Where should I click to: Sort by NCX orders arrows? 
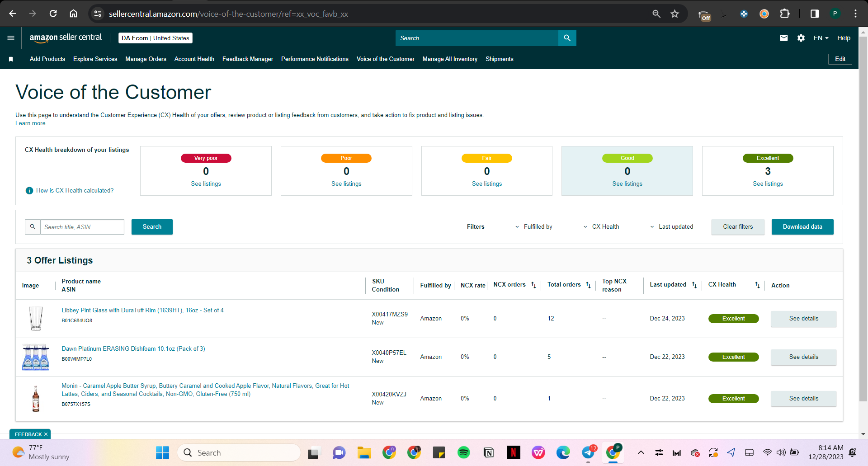pos(533,285)
